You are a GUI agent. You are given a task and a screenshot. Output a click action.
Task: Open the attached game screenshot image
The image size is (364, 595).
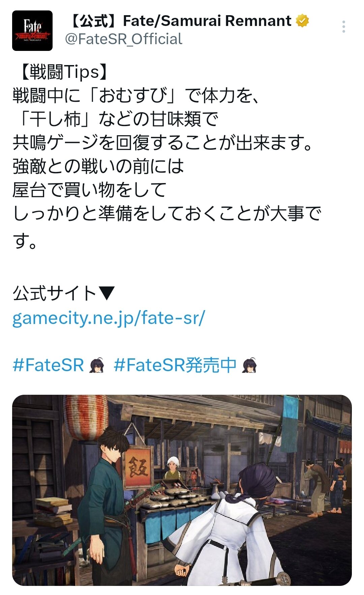(182, 490)
